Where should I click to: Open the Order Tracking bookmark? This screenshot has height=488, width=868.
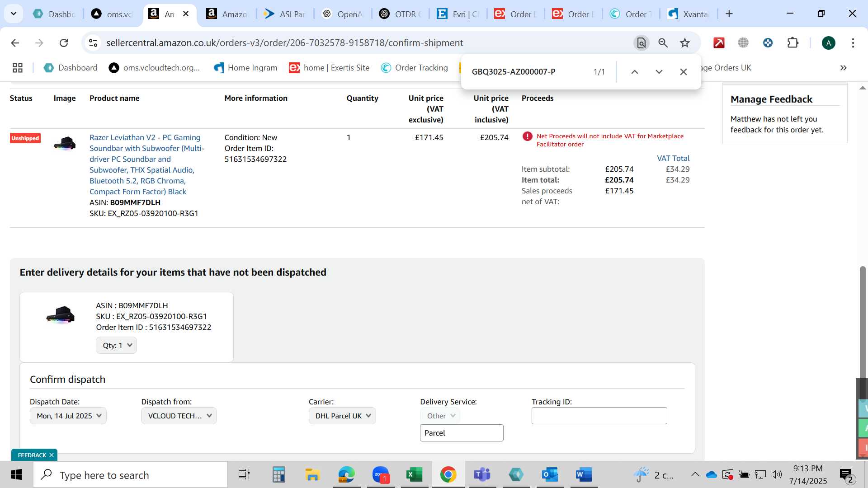coord(414,68)
